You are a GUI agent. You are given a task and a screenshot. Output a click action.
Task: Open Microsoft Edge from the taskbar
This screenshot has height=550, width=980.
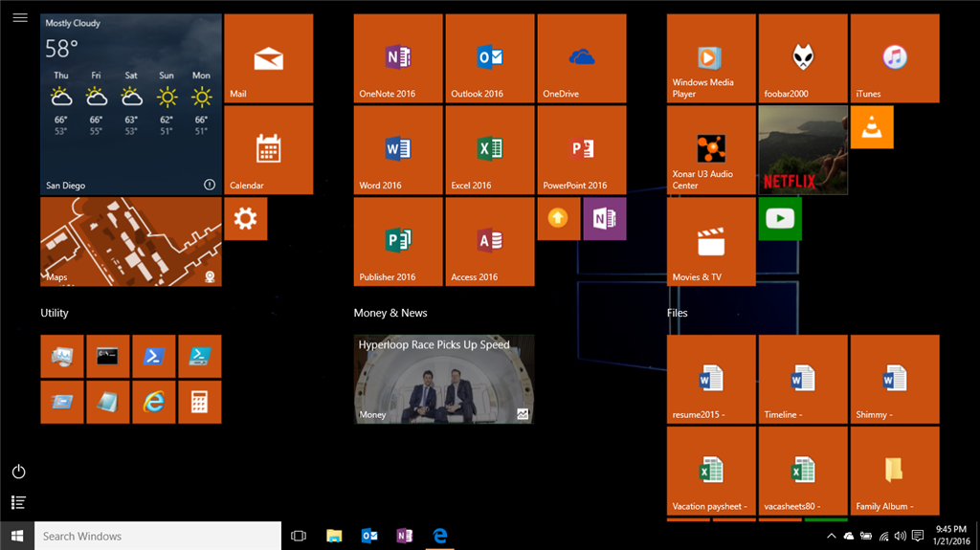[440, 536]
